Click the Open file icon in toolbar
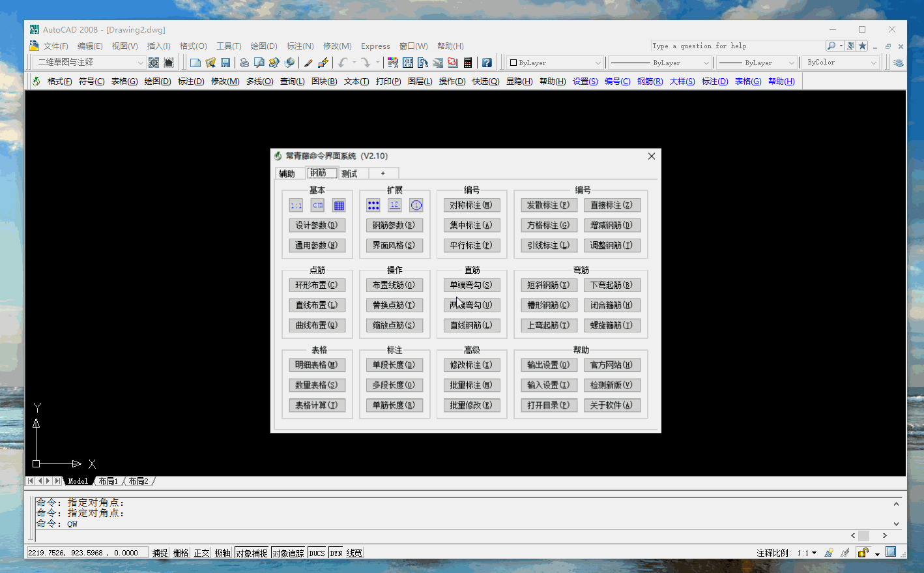 [210, 63]
